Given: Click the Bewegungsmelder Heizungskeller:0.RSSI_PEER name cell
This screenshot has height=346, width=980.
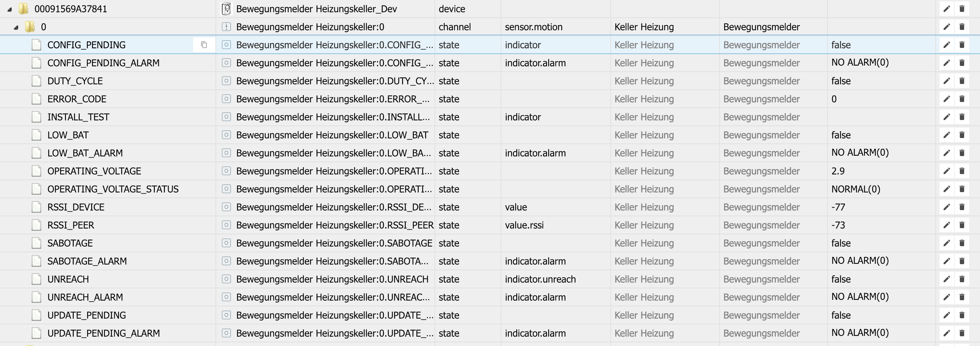Looking at the screenshot, I should pyautogui.click(x=335, y=225).
